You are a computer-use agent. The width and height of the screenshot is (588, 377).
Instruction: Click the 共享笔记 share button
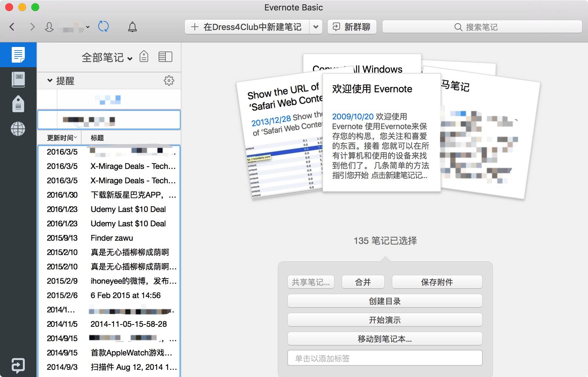311,282
